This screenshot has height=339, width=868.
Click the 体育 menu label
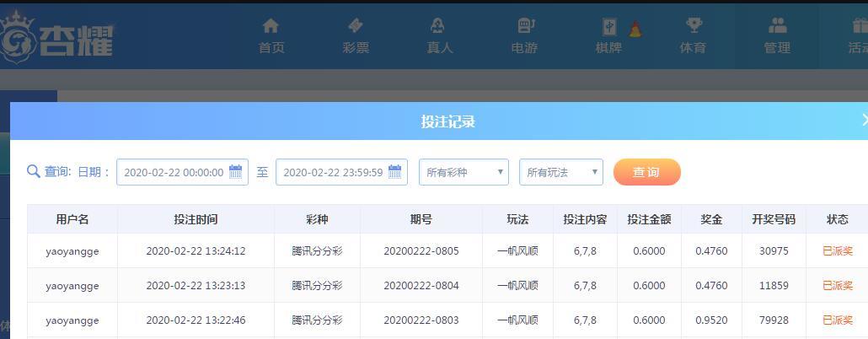point(693,48)
